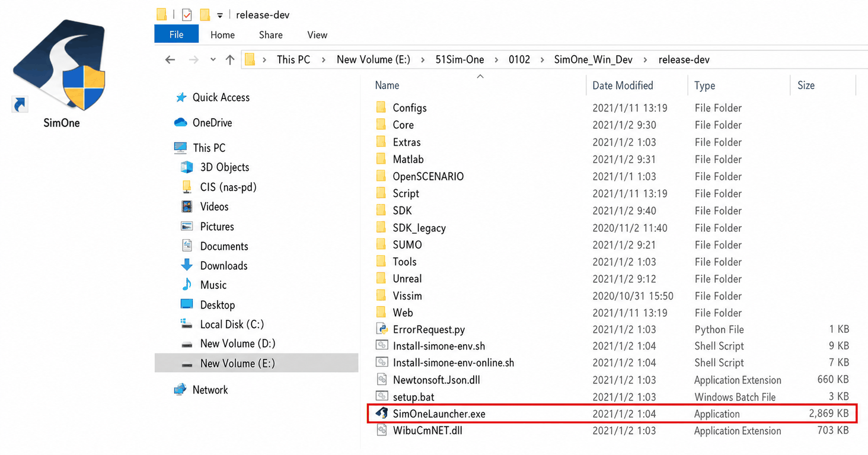This screenshot has width=868, height=455.
Task: Click 51Sim-One in the address path
Action: pyautogui.click(x=459, y=59)
